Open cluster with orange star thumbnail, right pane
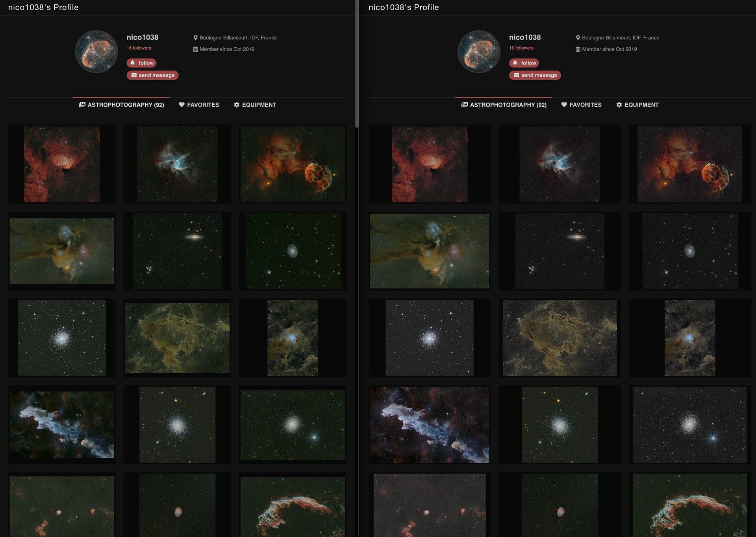The width and height of the screenshot is (756, 537). (x=560, y=425)
